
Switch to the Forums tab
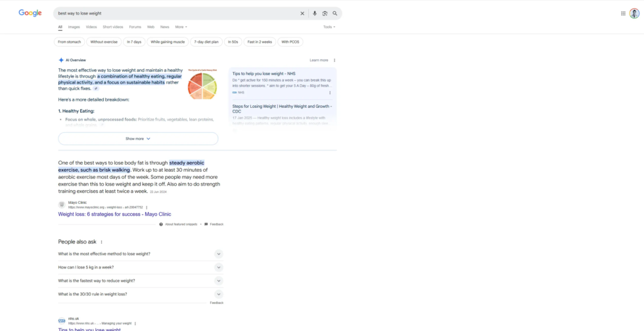coord(135,27)
